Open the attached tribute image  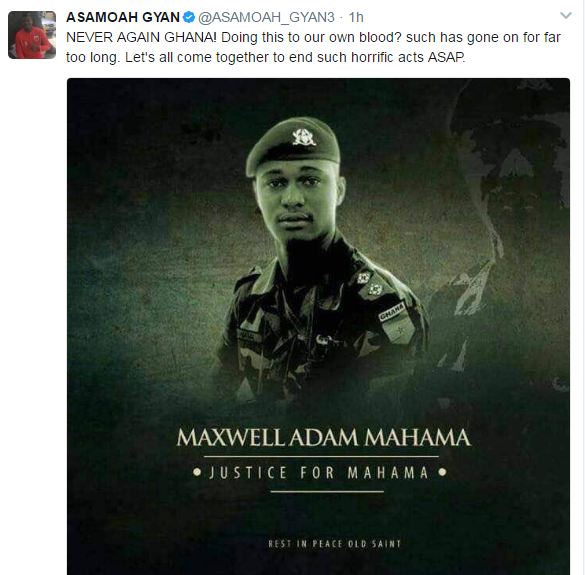[x=318, y=326]
